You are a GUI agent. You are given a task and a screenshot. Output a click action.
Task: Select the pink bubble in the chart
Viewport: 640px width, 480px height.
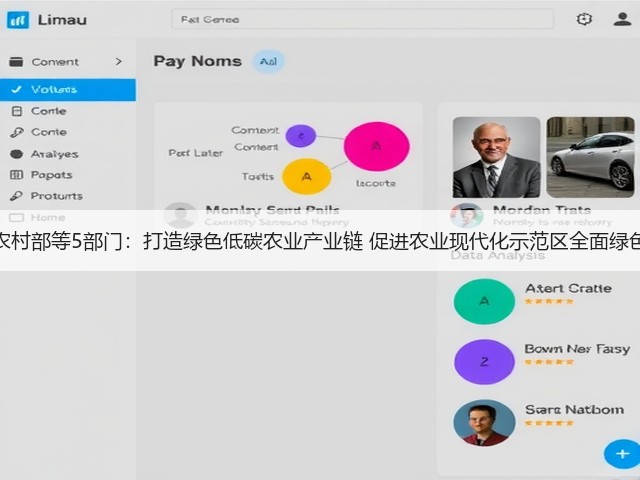pyautogui.click(x=376, y=146)
